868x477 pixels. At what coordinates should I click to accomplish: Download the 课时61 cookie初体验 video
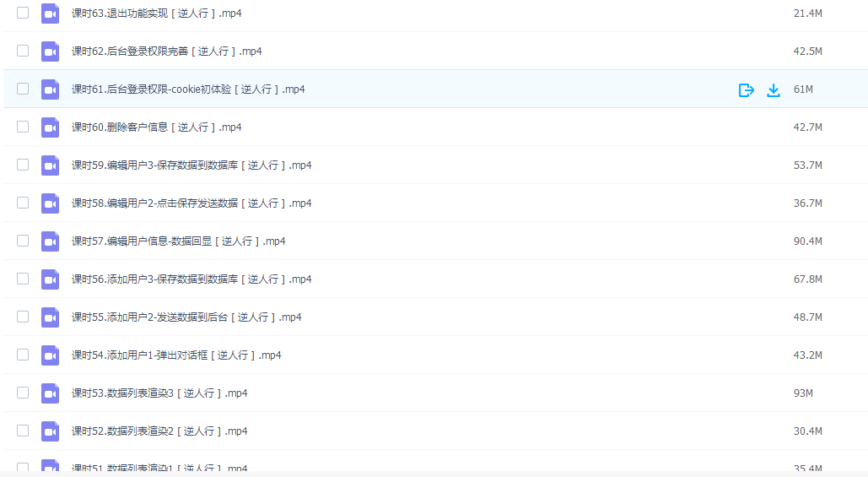coord(774,89)
